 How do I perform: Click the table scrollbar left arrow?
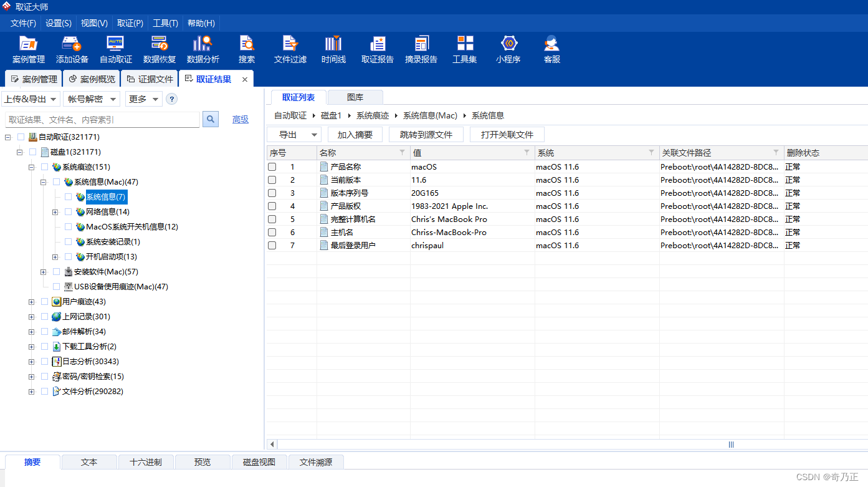[272, 445]
